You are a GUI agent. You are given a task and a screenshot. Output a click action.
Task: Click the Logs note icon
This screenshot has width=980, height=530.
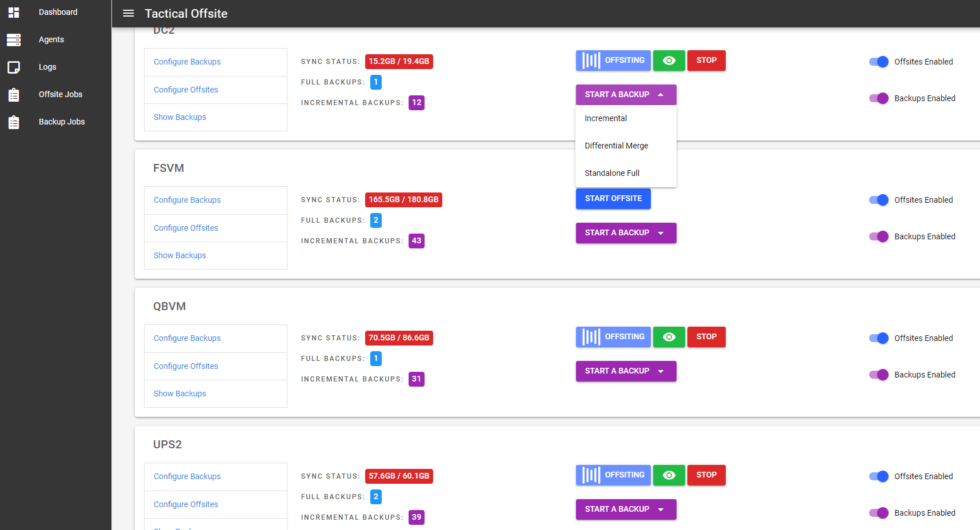click(14, 67)
